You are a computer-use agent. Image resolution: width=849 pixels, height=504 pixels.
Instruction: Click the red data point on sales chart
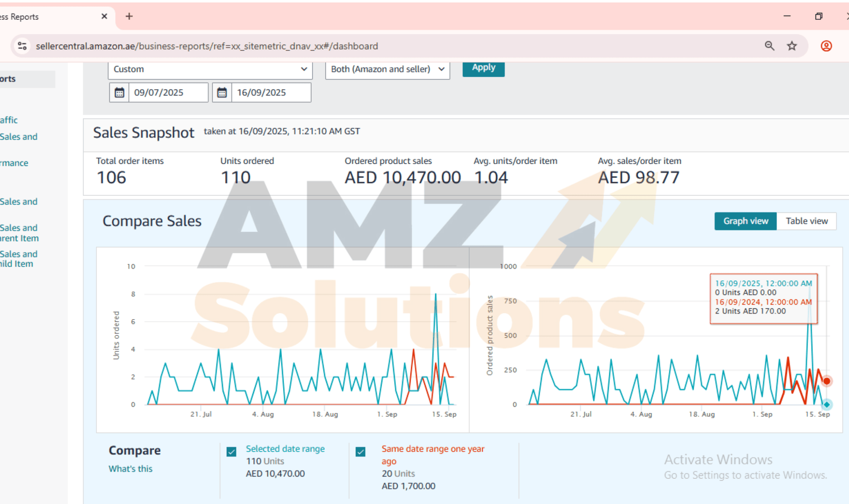[827, 381]
